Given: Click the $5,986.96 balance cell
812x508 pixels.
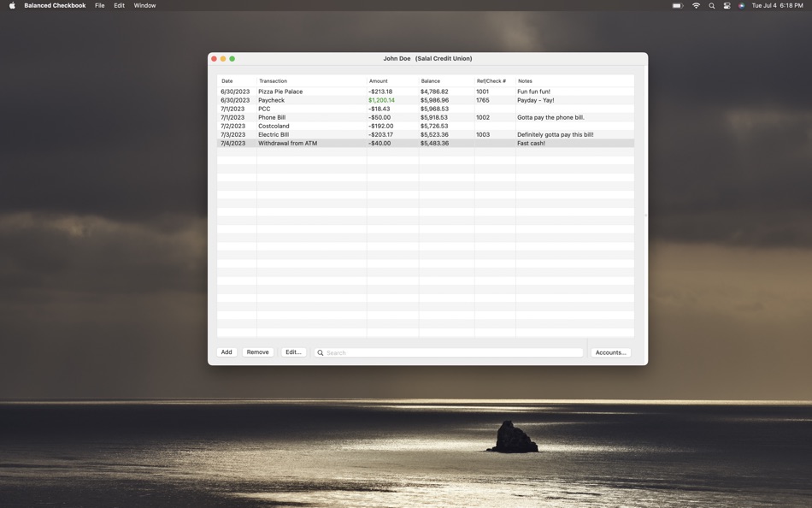Looking at the screenshot, I should point(434,100).
